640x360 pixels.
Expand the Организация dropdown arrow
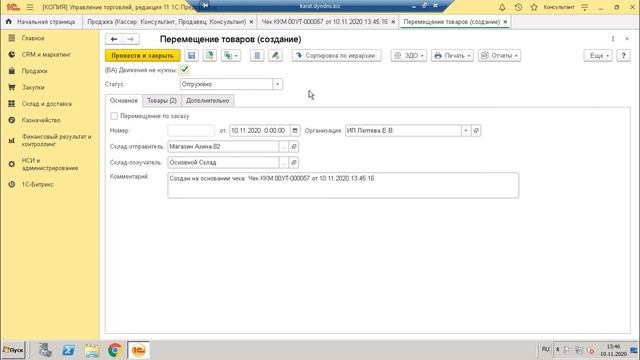(466, 131)
